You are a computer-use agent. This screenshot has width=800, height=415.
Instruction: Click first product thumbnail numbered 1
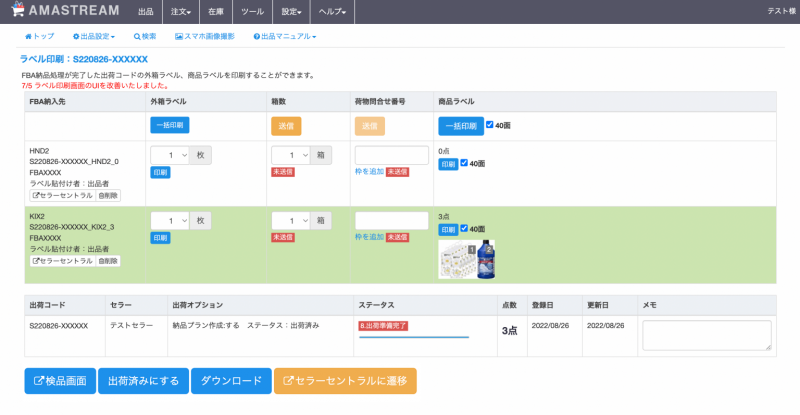coord(457,260)
